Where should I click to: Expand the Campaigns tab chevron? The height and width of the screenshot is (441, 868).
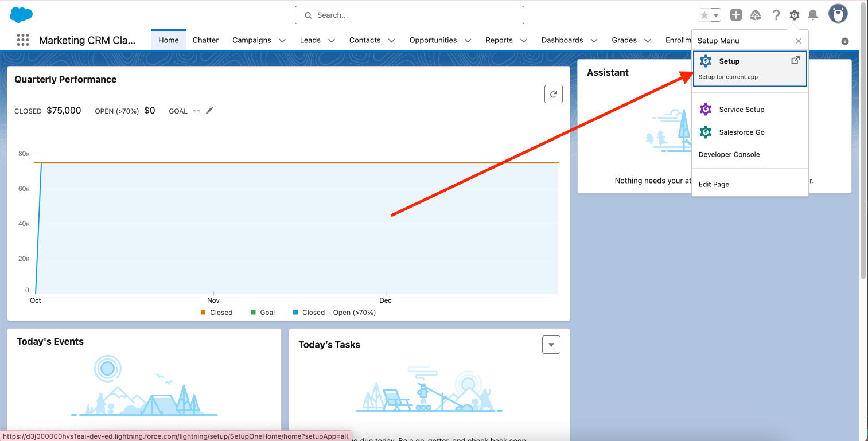point(282,41)
